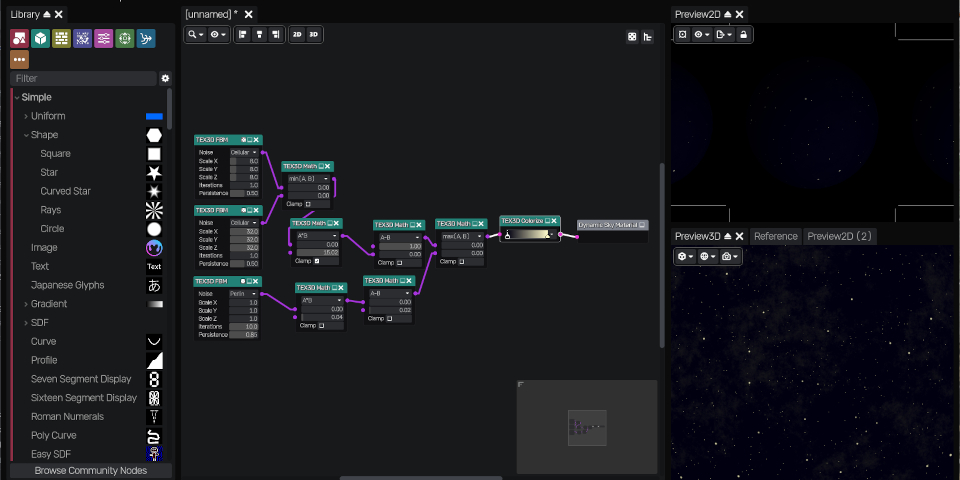This screenshot has height=480, width=960.
Task: Lock the Preview2D panel with padlock icon
Action: (x=743, y=35)
